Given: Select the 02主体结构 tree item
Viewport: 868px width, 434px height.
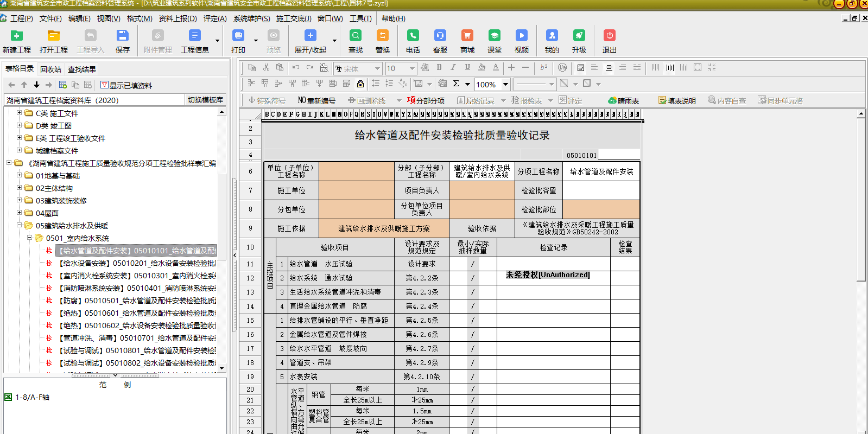Looking at the screenshot, I should [x=54, y=188].
